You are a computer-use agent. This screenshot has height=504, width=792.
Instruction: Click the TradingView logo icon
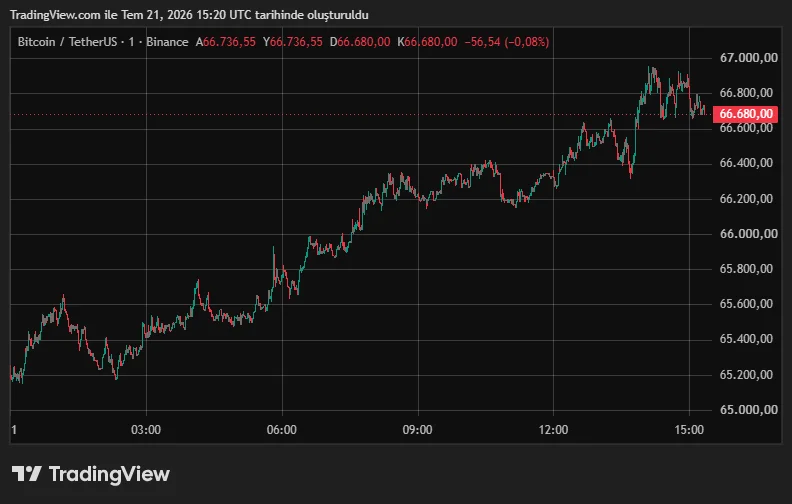click(27, 474)
